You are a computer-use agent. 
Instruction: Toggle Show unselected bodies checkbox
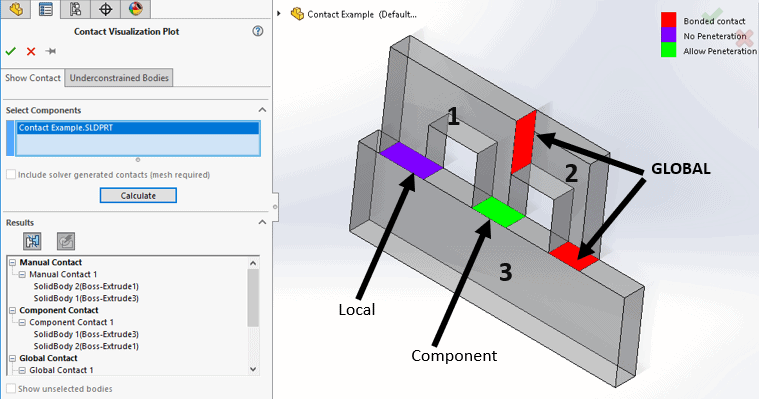[11, 388]
